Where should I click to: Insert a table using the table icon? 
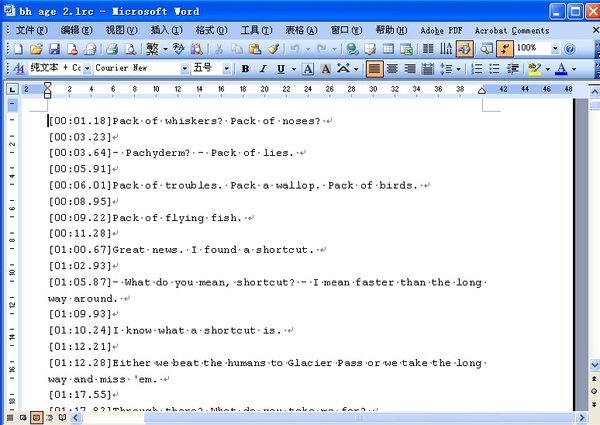(x=388, y=49)
